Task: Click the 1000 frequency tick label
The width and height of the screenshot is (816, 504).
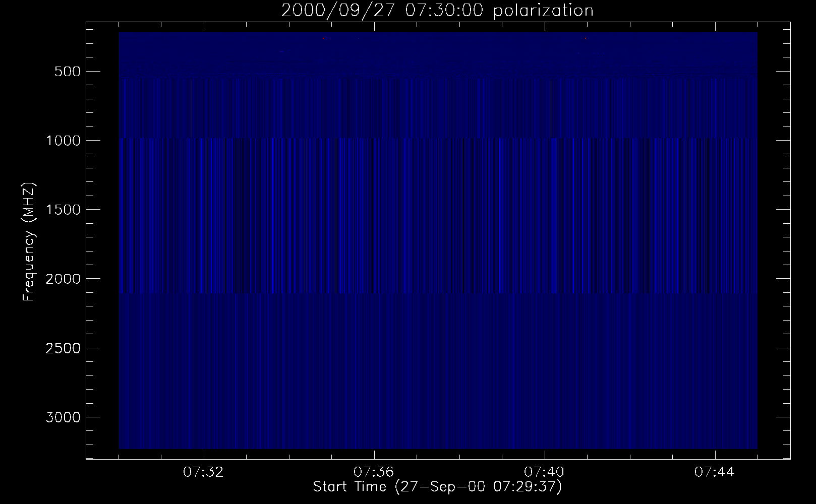Action: pos(63,141)
